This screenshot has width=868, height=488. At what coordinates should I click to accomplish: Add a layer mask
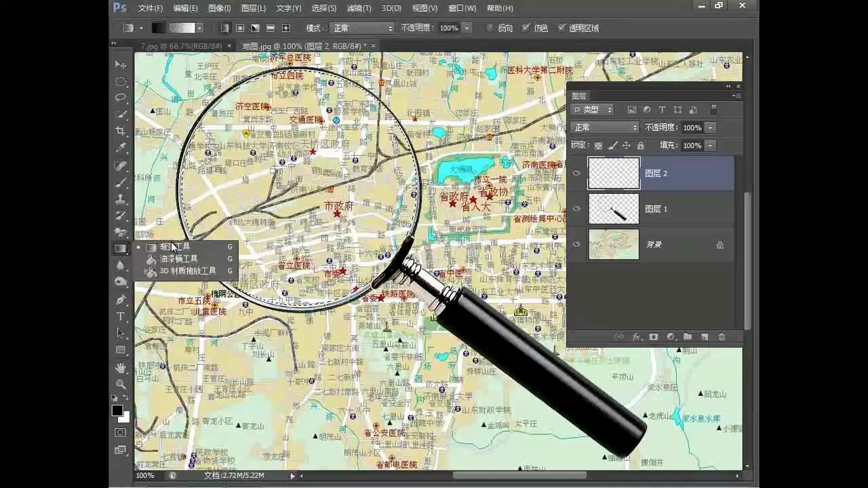(654, 337)
